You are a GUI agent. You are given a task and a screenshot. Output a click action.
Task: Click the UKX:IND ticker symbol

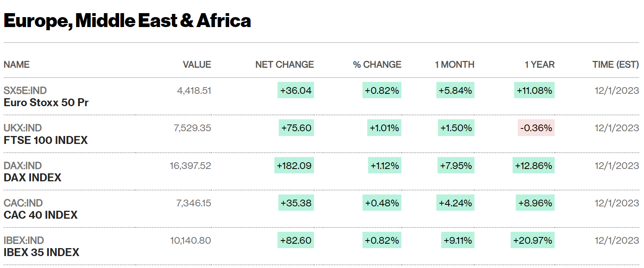pos(23,128)
